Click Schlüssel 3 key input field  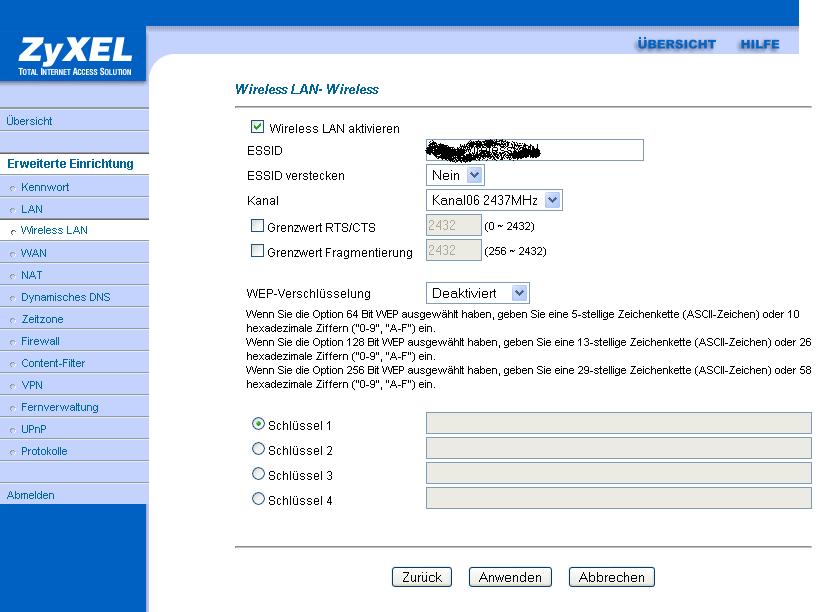tap(619, 473)
